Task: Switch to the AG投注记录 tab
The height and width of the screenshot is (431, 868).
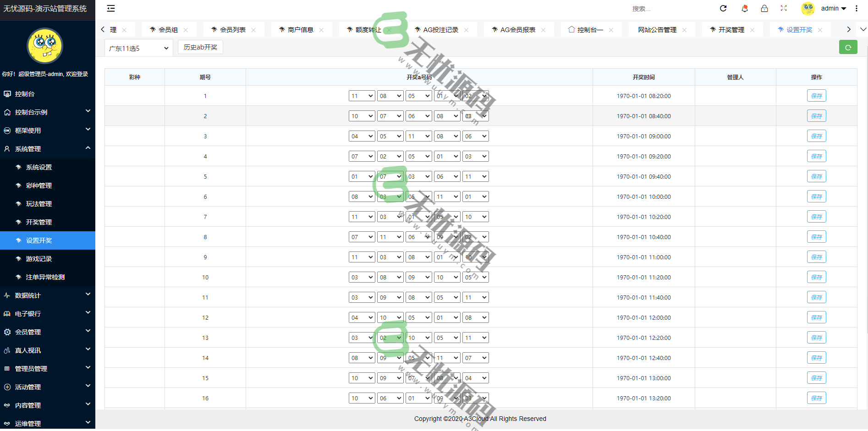Action: [440, 30]
